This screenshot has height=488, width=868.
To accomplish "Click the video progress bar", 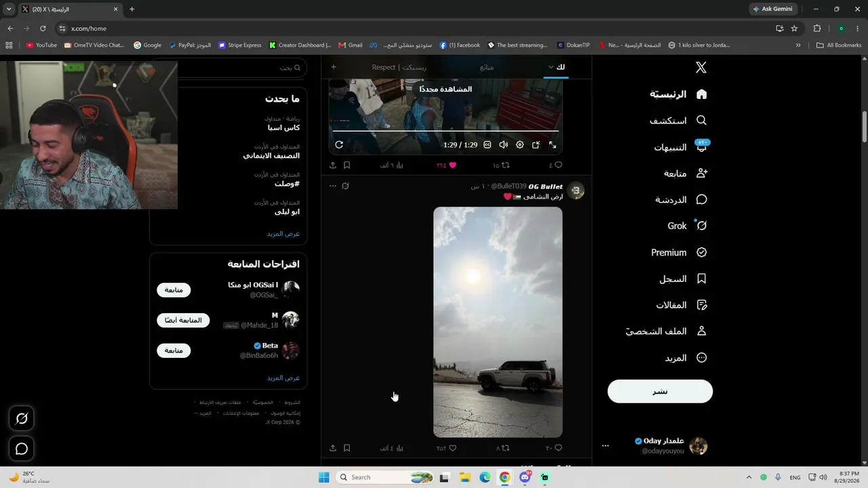I will click(x=446, y=131).
